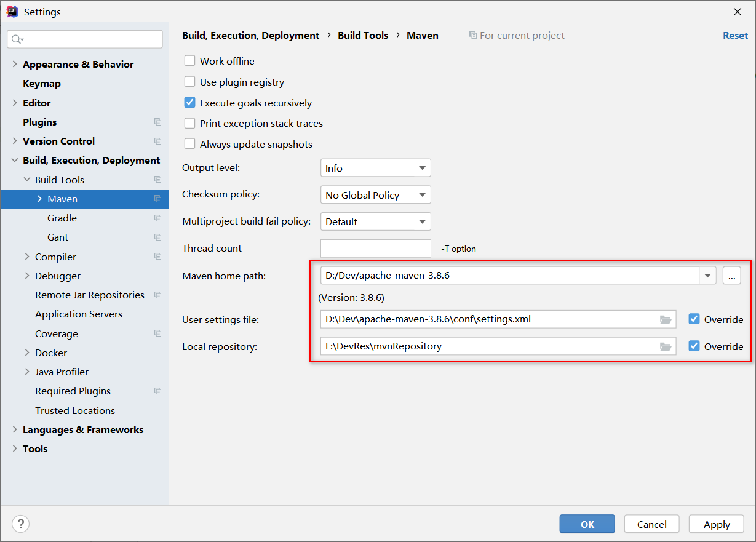Viewport: 756px width, 542px height.
Task: Expand Appearance & Behavior section
Action: 15,64
